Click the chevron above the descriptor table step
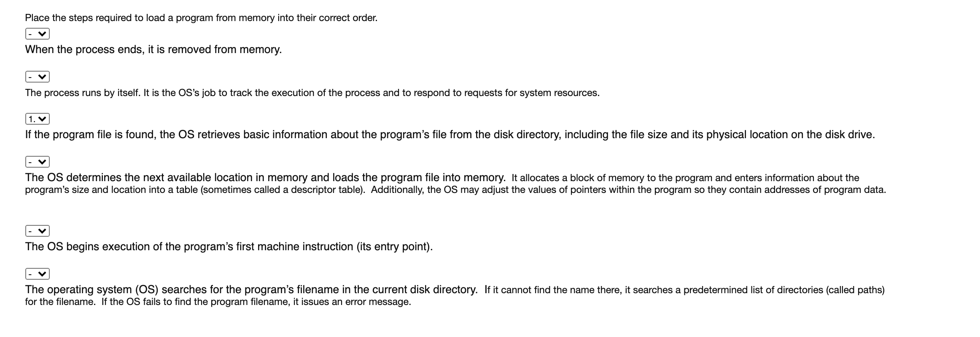Screen dimensions: 980x337 (x=43, y=161)
